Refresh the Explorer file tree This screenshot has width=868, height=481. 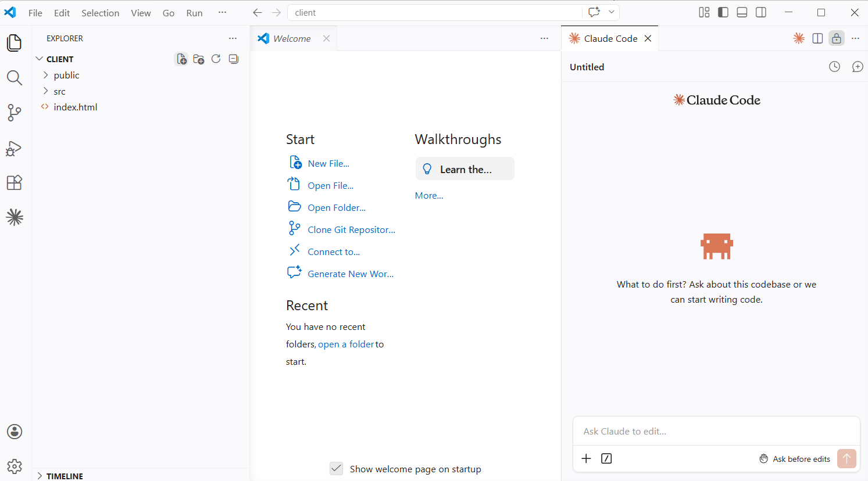(x=216, y=59)
